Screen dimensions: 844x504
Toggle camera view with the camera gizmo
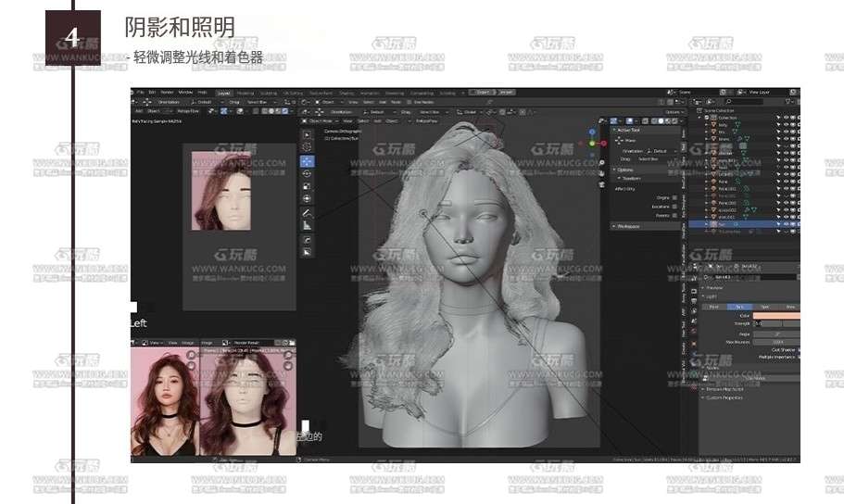point(602,184)
